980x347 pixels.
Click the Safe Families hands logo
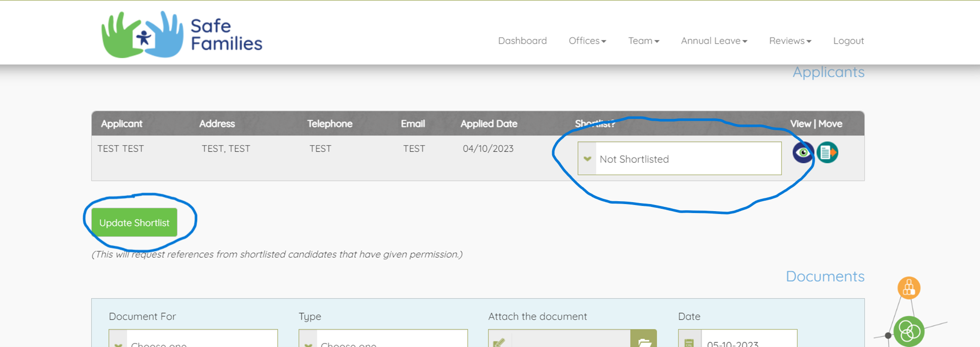[x=142, y=35]
